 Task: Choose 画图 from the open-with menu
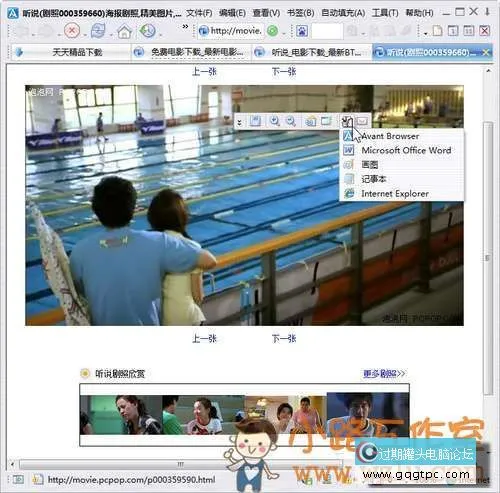coord(401,165)
